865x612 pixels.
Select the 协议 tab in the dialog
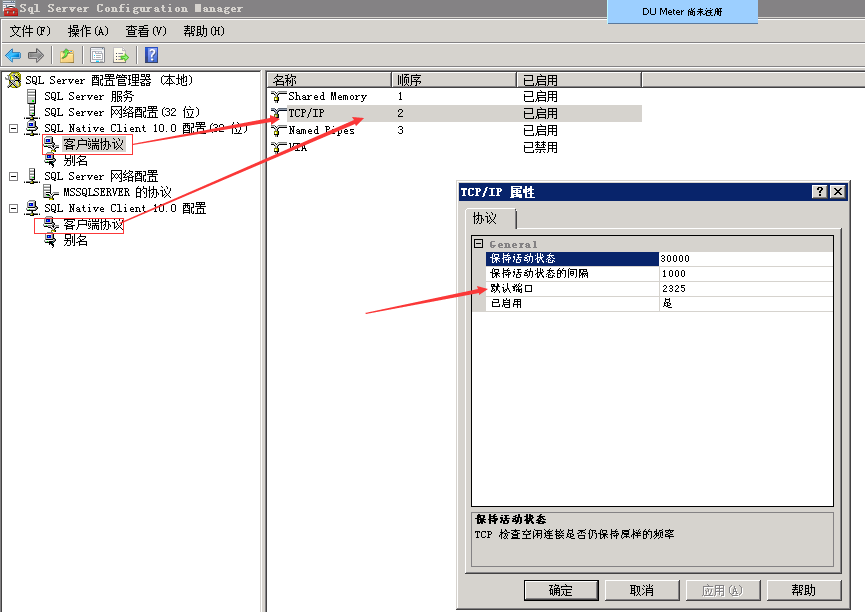[x=490, y=219]
